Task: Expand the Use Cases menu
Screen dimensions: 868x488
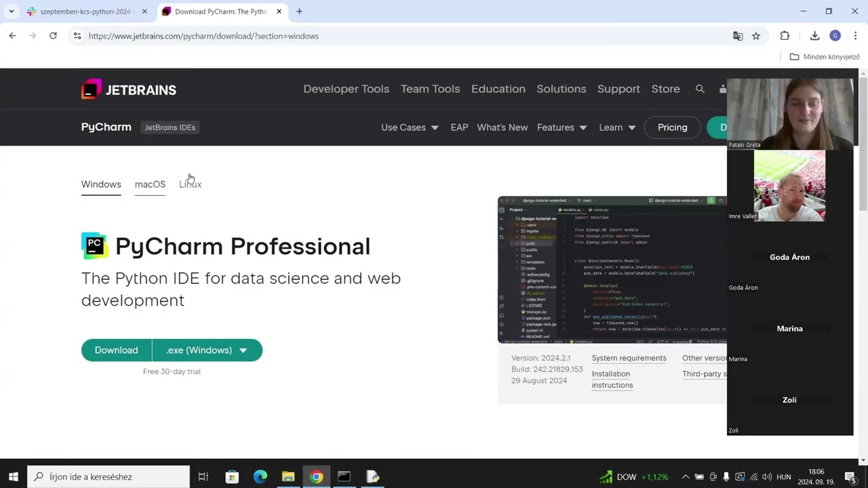Action: (x=410, y=127)
